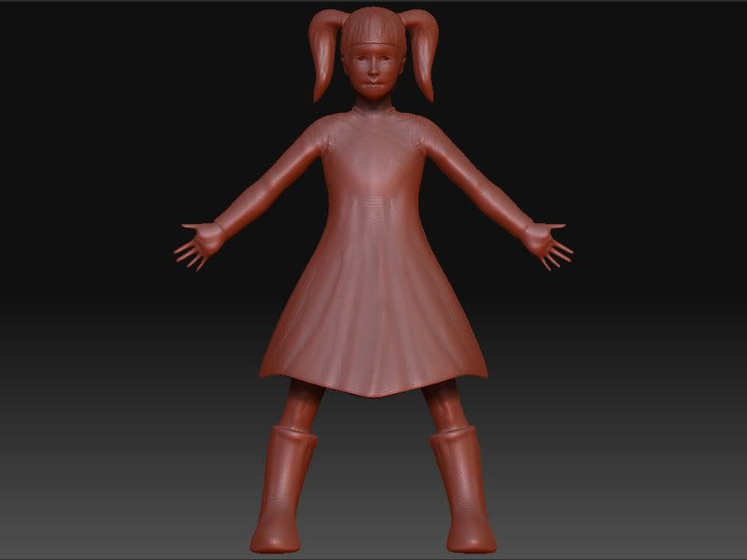Click the hair bangs above the forehead
747x560 pixels.
[x=373, y=40]
